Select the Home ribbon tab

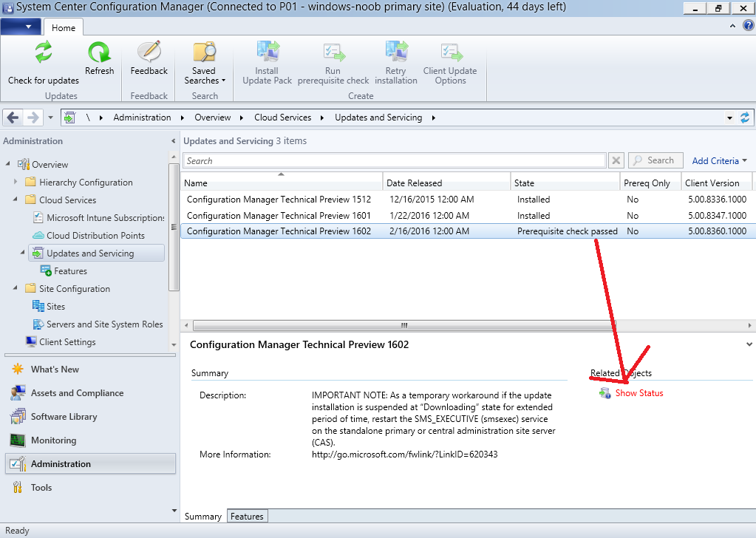[x=64, y=28]
